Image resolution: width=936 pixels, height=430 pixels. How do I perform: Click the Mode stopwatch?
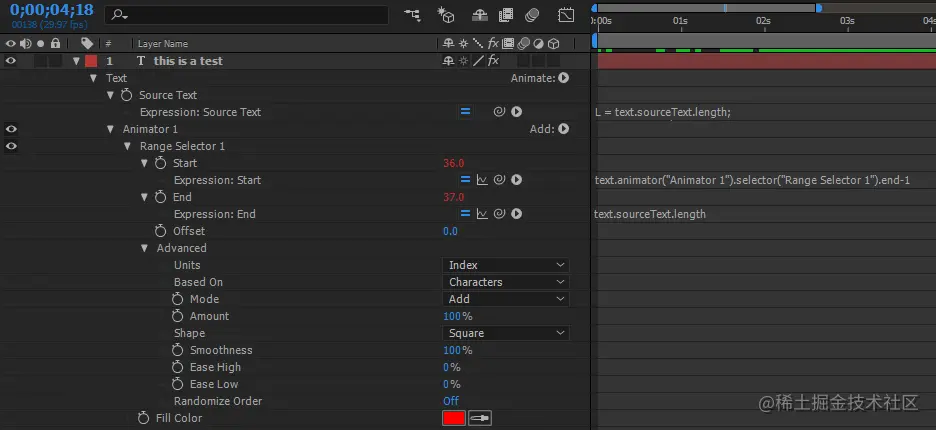pyautogui.click(x=177, y=299)
